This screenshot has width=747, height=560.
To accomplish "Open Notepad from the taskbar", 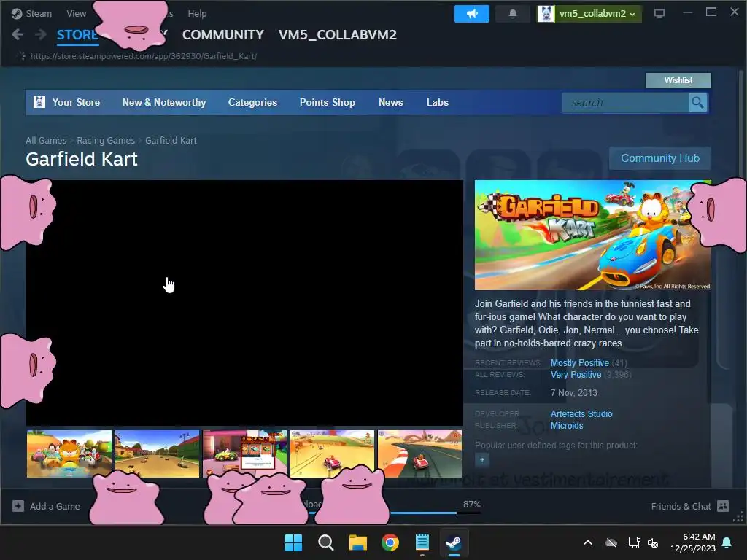I will (422, 542).
